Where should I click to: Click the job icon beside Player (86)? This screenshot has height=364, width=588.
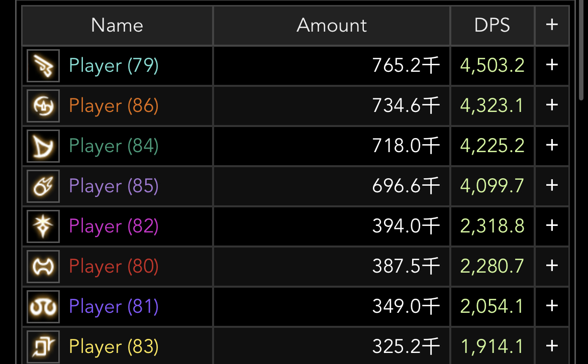43,105
